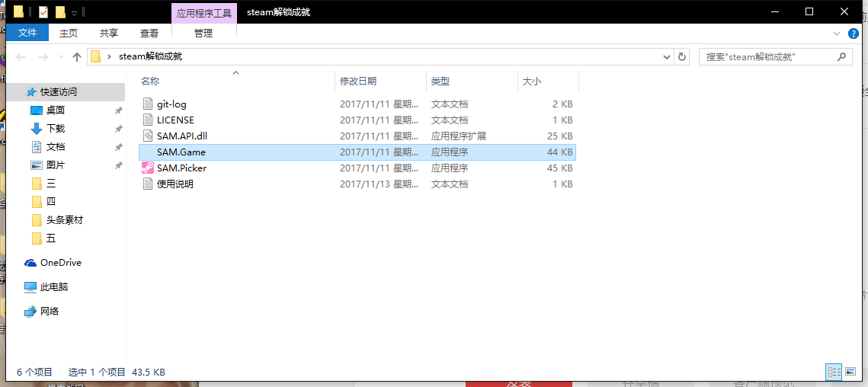Open 下载 folder in the sidebar
Image resolution: width=868 pixels, height=387 pixels.
(x=47, y=129)
